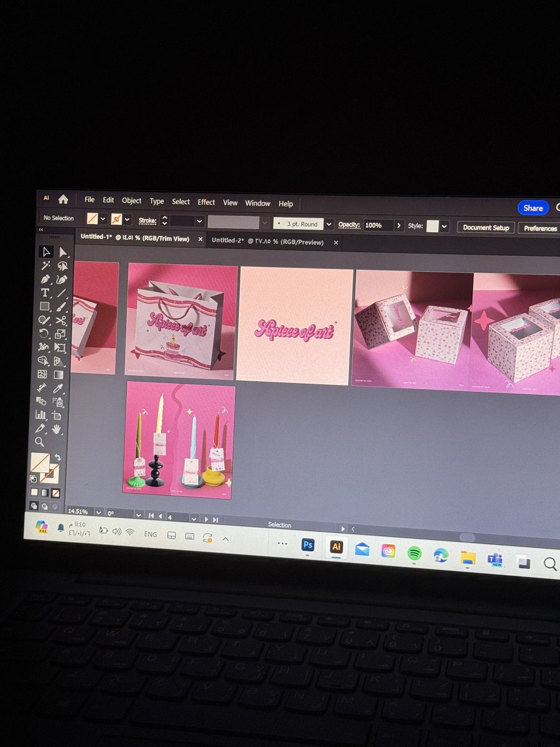Select the Perspective Grid tool
Screen dimensions: 560x747
tap(60, 360)
